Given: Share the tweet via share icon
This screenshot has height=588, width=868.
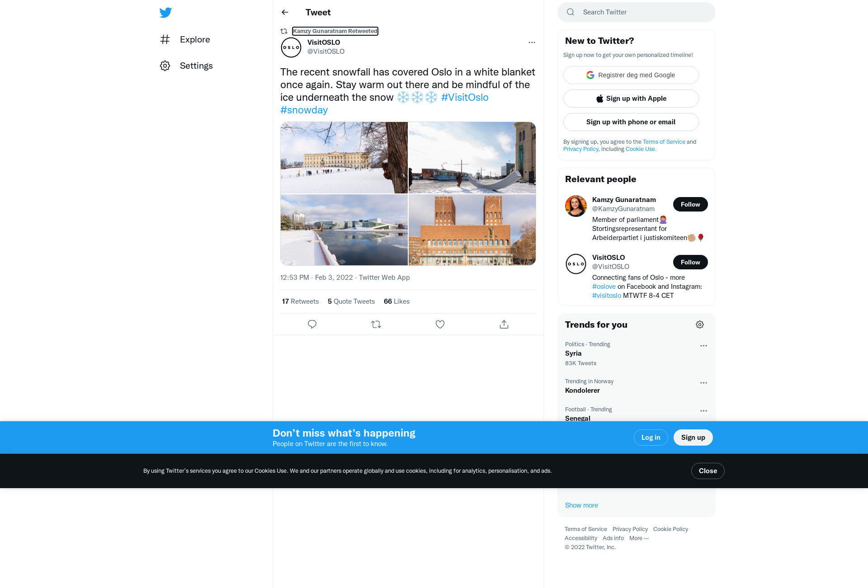Looking at the screenshot, I should point(504,325).
